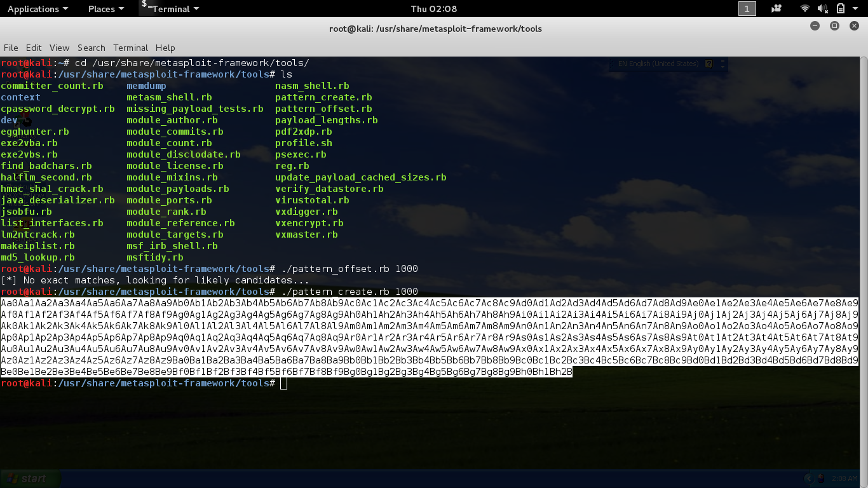The image size is (868, 488).
Task: Click the verify_datastore.rb file name
Action: tap(329, 189)
